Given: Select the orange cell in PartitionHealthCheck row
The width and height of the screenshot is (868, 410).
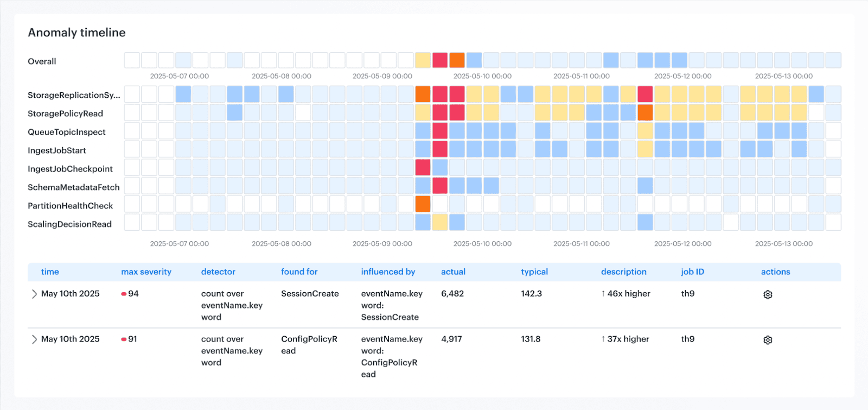Looking at the screenshot, I should tap(423, 204).
